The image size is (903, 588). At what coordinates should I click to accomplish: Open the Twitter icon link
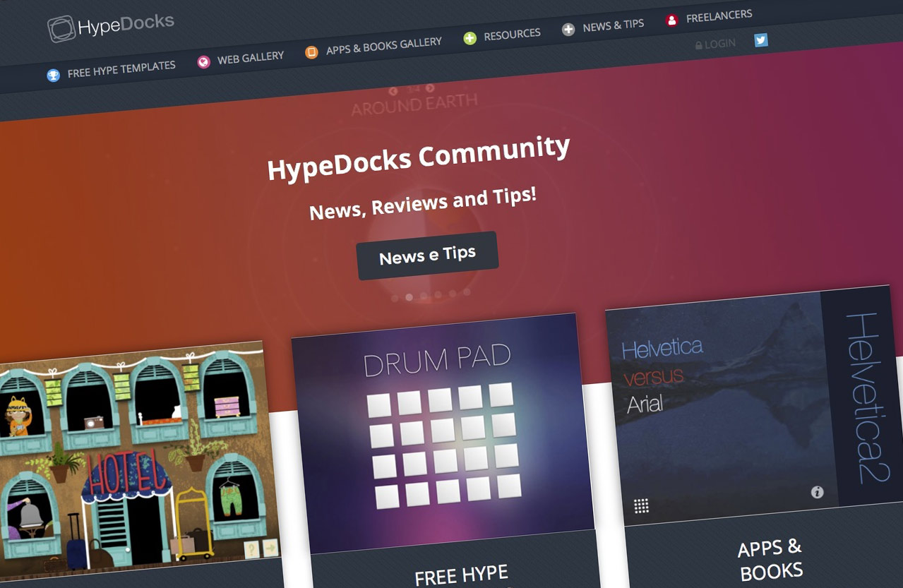760,40
